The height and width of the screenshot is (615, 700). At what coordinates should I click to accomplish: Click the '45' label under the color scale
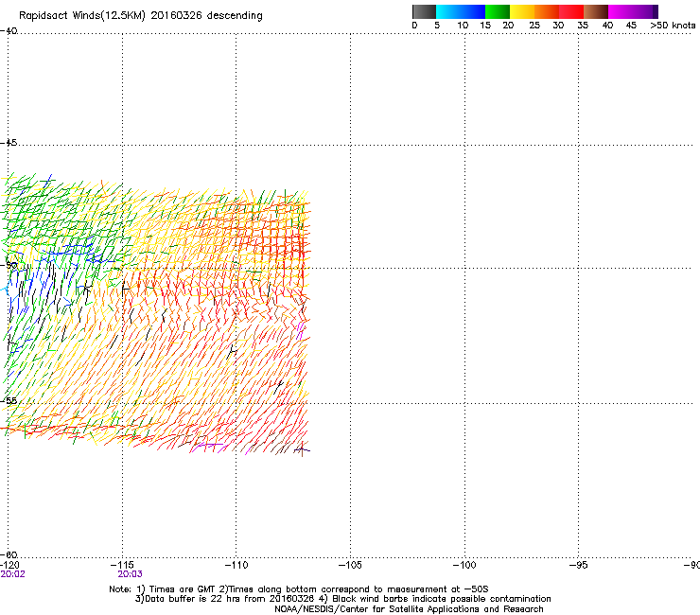click(x=631, y=26)
